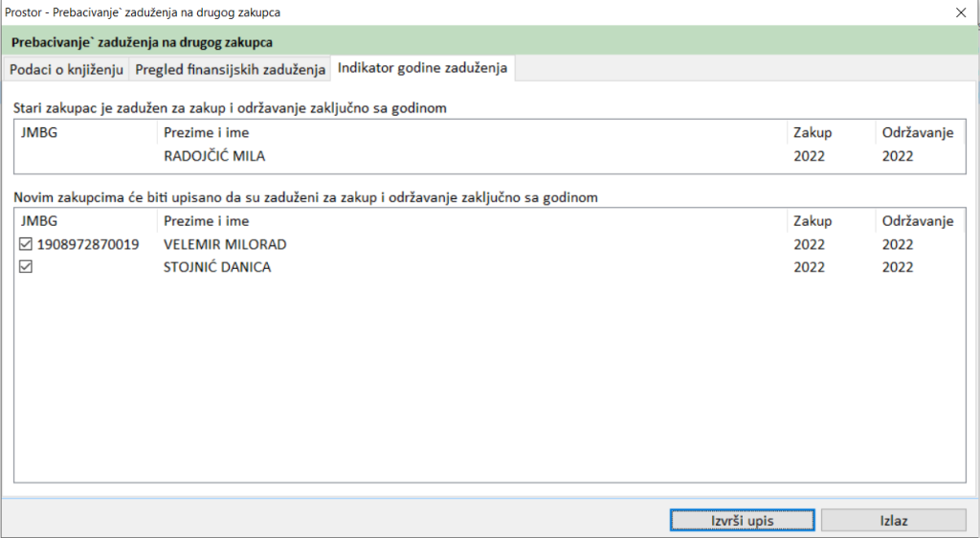Select the VELEMIR MILORAD name cell
The image size is (980, 538).
[225, 245]
